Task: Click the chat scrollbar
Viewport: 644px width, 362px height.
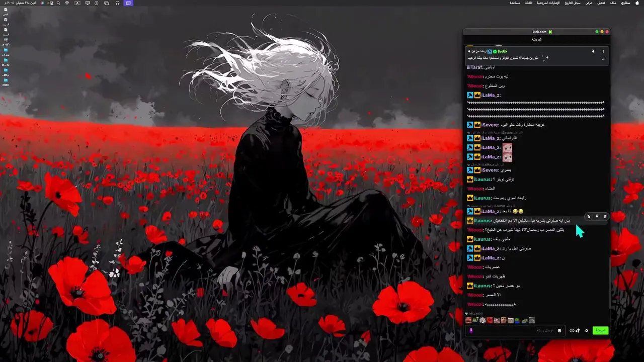Action: point(610,284)
